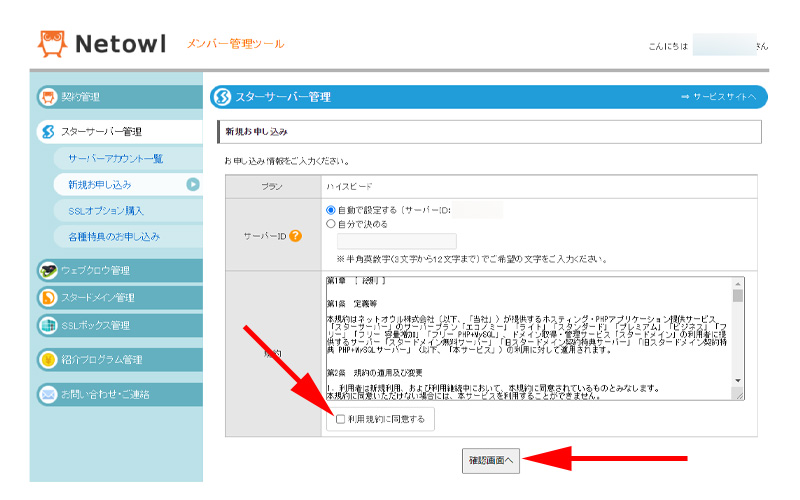Follow the サービスサイトへ link
Viewport: 800px width, 500px height.
718,96
